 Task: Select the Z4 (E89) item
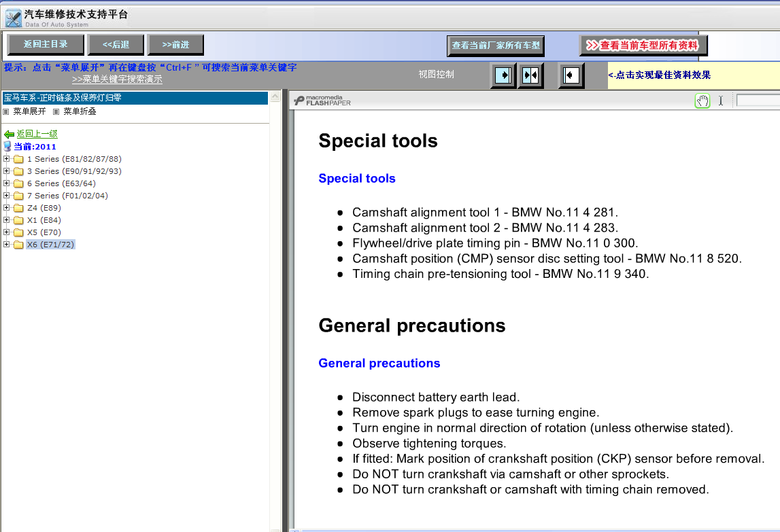pos(44,208)
